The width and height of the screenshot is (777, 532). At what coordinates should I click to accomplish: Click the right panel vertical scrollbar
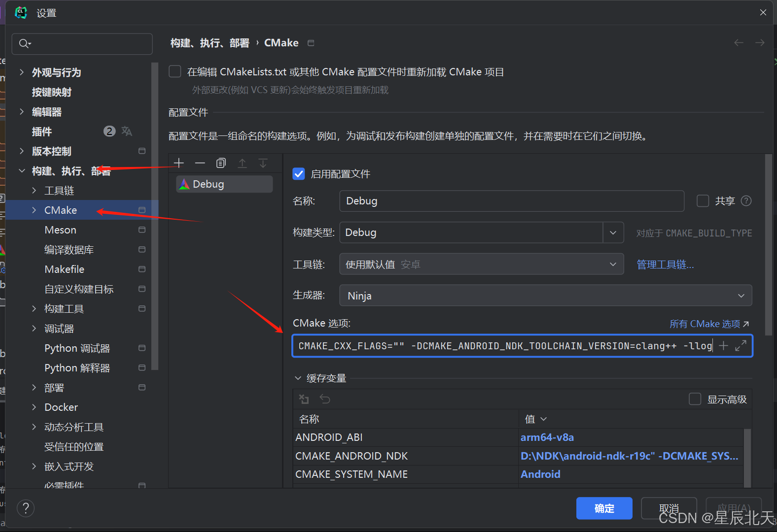coord(769,245)
